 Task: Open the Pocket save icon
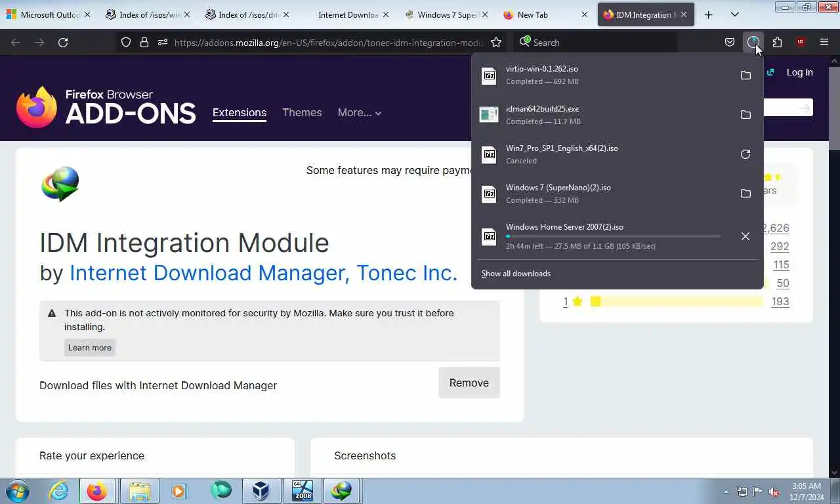pos(730,42)
